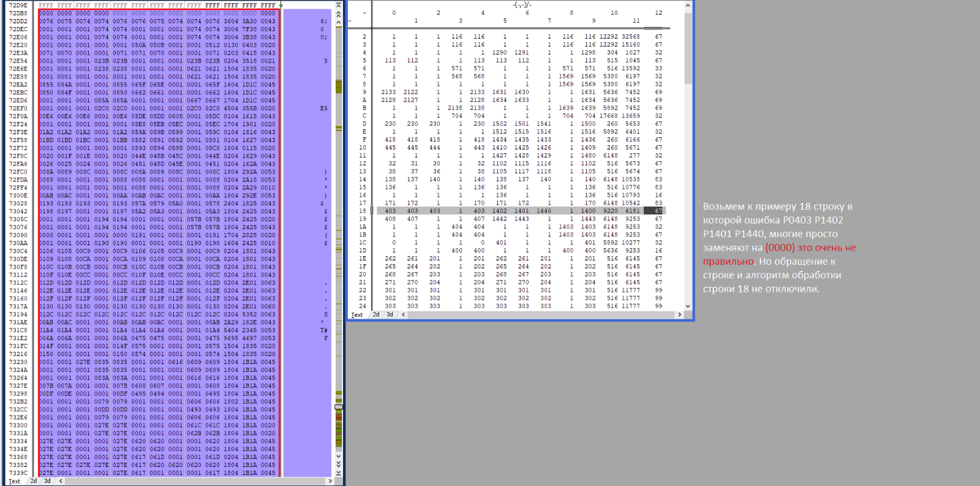Click address 72FC0 in hex view
The image size is (980, 486).
18,172
